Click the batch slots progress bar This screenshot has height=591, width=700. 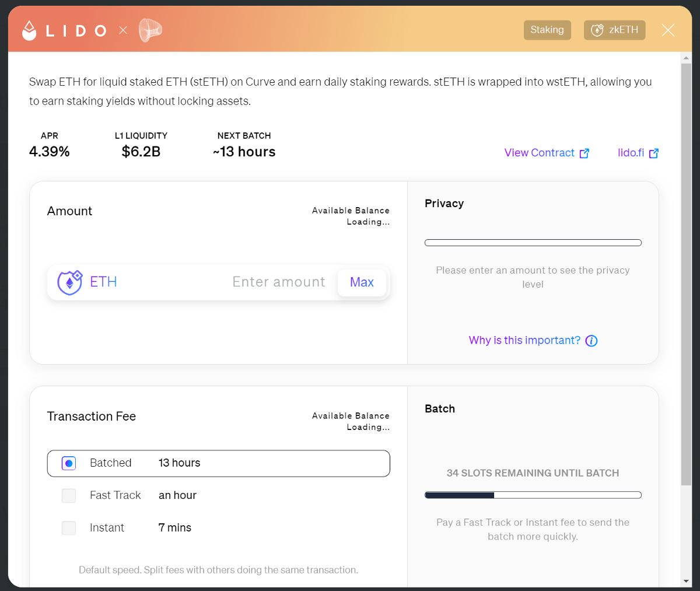tap(533, 495)
